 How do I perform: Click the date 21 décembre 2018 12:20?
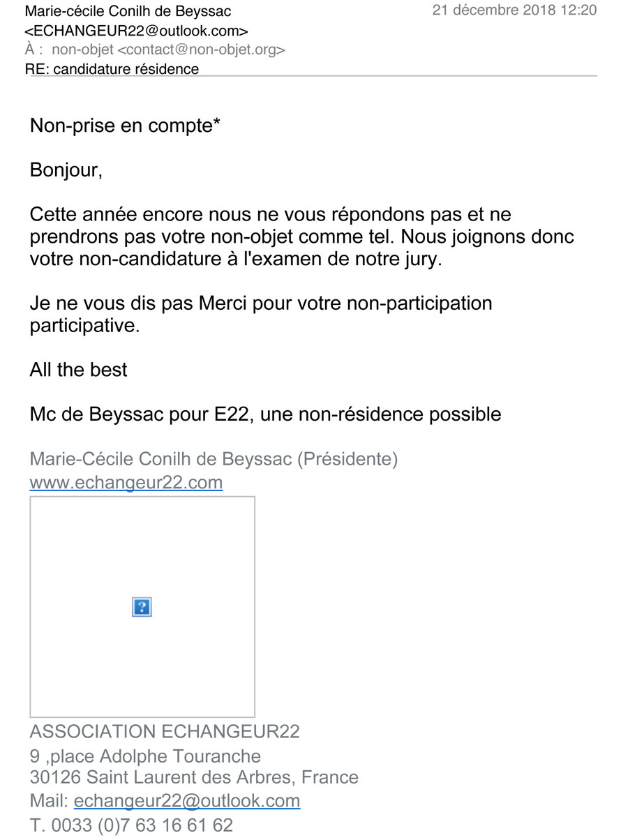pos(515,10)
